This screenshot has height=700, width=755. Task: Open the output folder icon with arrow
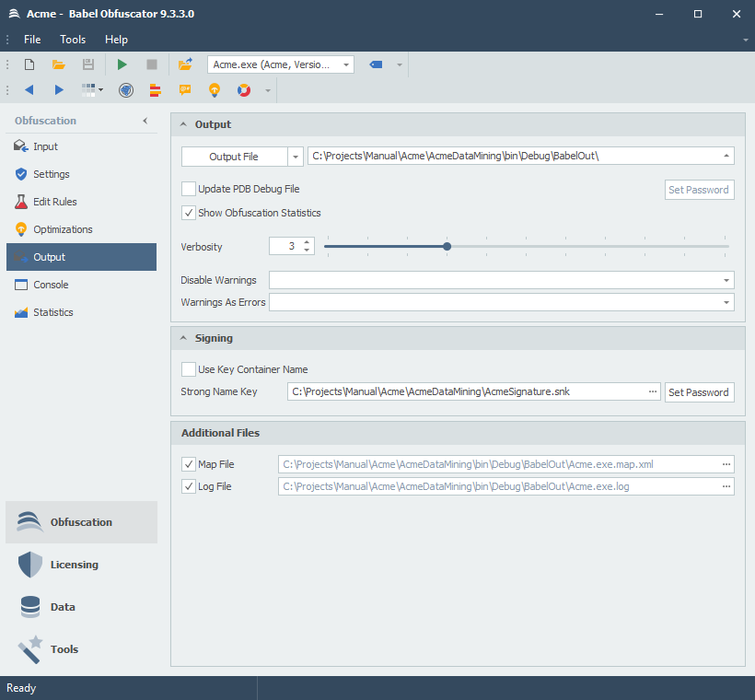tap(185, 64)
